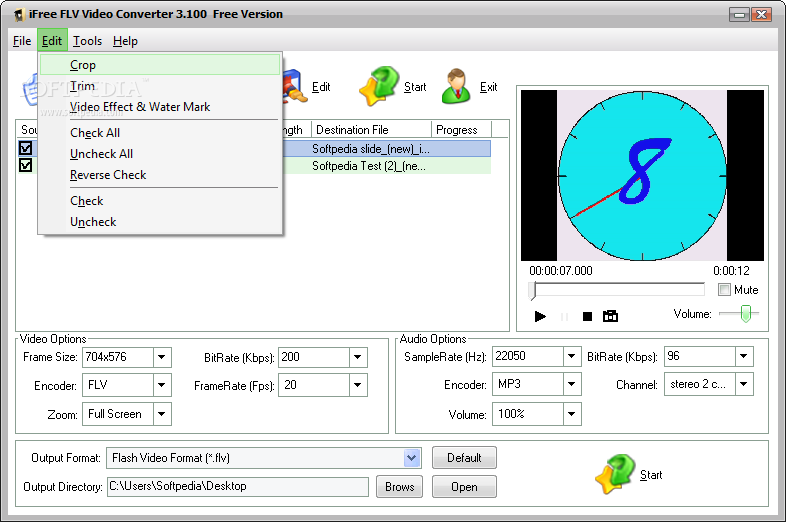Open the audio Volume 100% dropdown

point(571,414)
